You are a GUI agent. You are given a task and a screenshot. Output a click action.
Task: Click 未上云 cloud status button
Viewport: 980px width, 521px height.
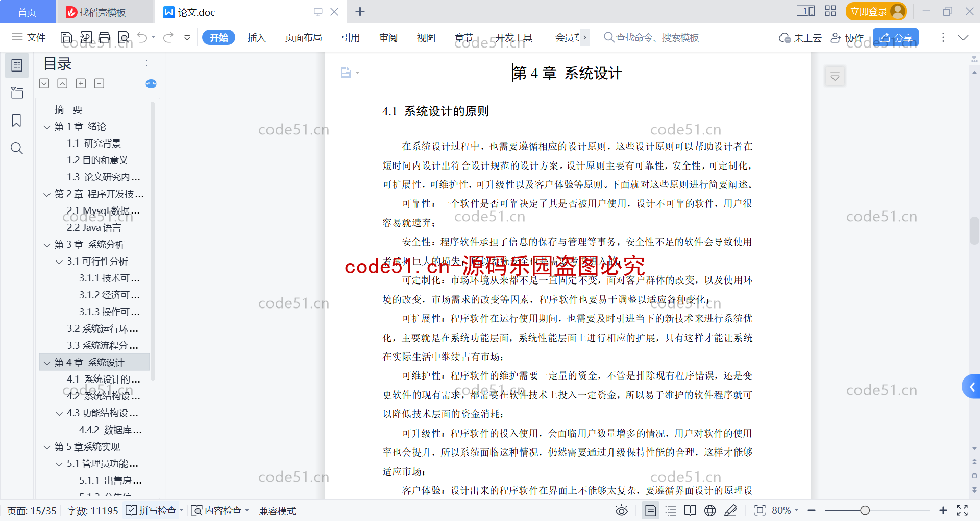click(800, 38)
